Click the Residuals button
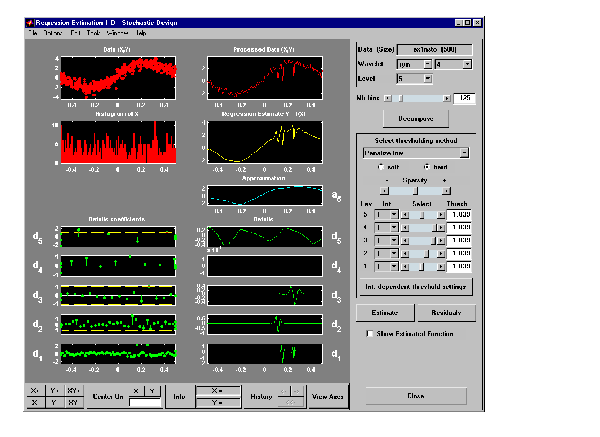Screen dimensions: 600x437 click(x=445, y=312)
